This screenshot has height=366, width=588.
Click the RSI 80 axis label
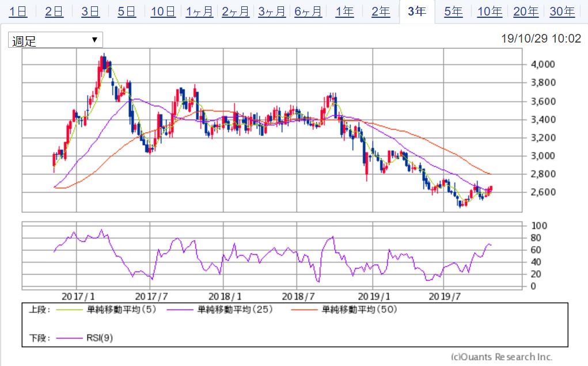(x=536, y=238)
